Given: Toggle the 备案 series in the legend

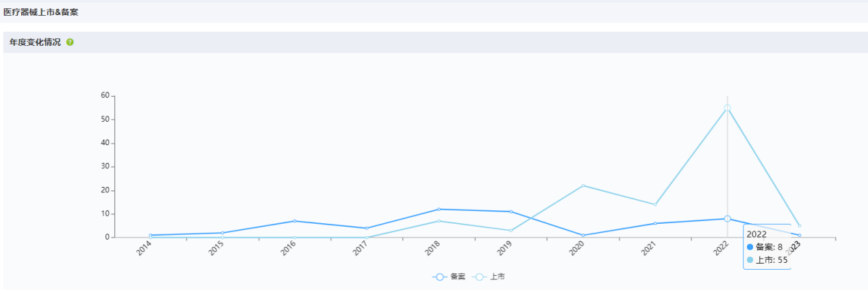Looking at the screenshot, I should click(x=449, y=277).
